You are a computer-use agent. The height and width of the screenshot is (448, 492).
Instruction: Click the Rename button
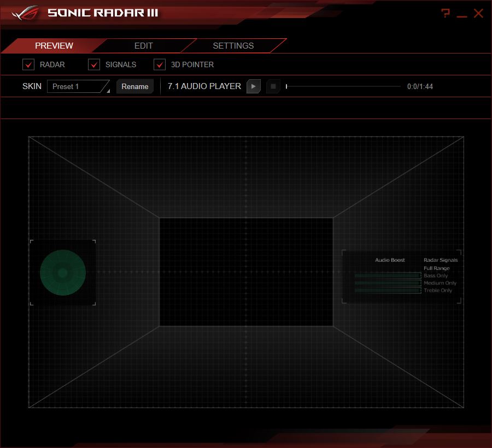[135, 86]
